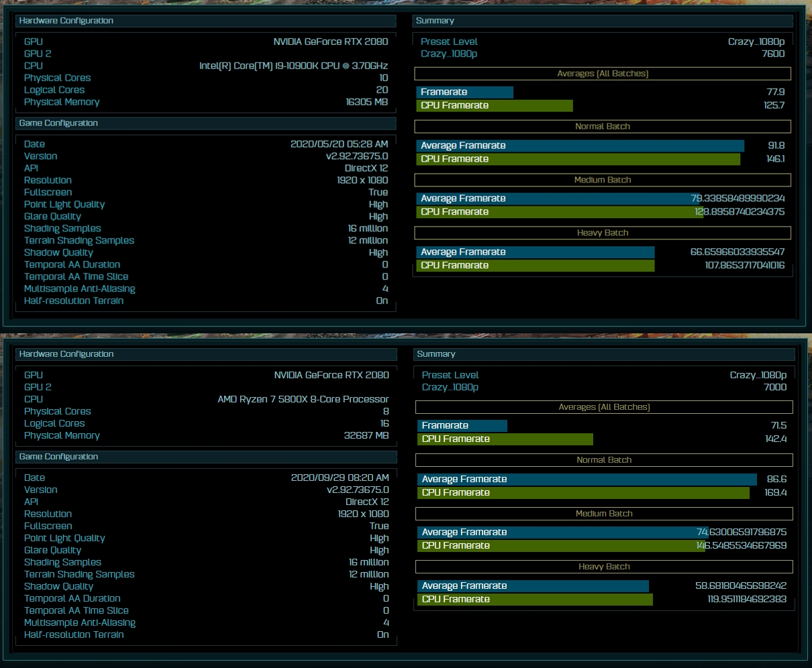Click the AMD Ryzen 7 5800X processor entry
The width and height of the screenshot is (812, 668).
[x=303, y=399]
